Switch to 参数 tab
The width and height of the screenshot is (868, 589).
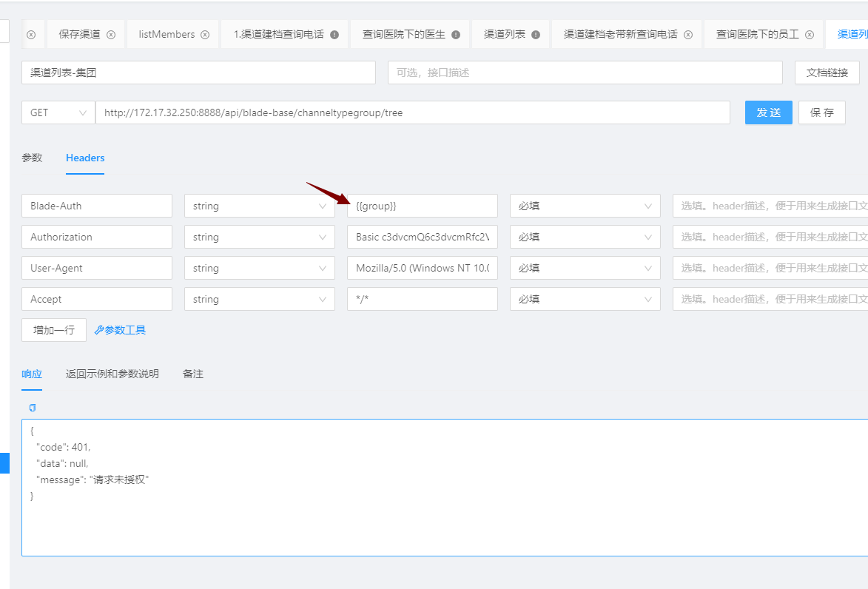tap(32, 158)
